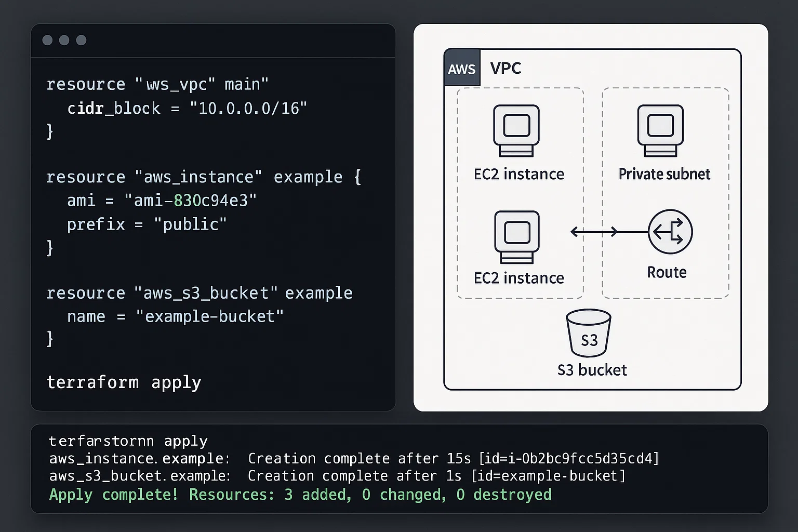The image size is (798, 532).
Task: Click the cidr_block "10.0.0.0/16" line
Action: (x=187, y=108)
